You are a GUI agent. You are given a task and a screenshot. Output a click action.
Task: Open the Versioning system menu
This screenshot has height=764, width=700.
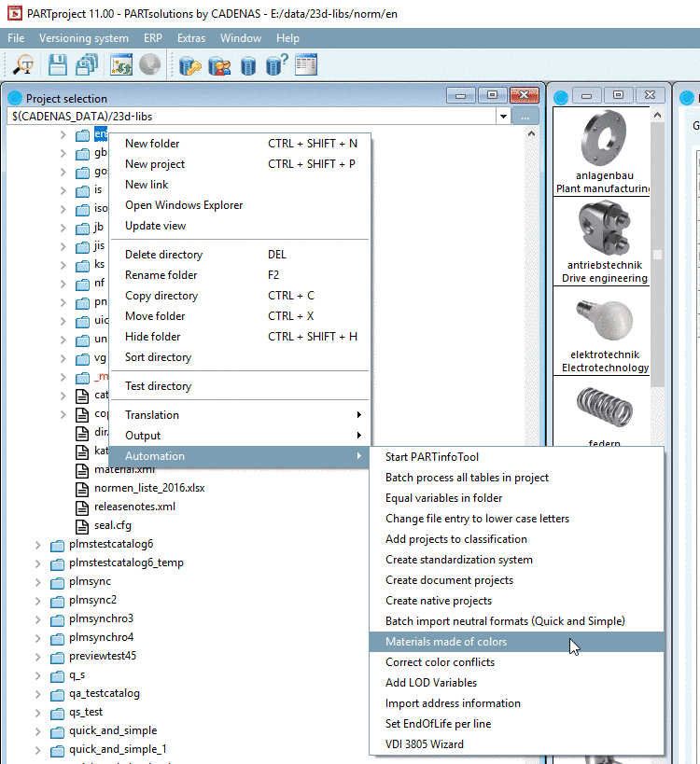click(84, 38)
